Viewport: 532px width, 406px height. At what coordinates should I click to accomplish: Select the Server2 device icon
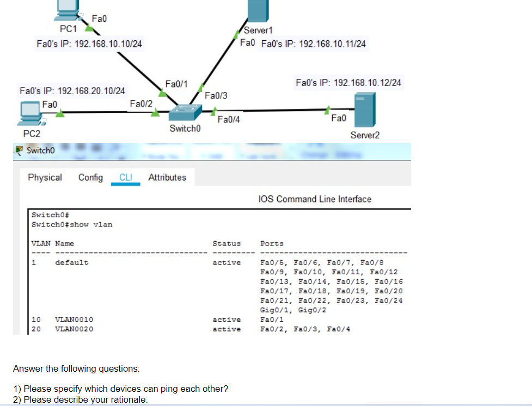point(365,109)
